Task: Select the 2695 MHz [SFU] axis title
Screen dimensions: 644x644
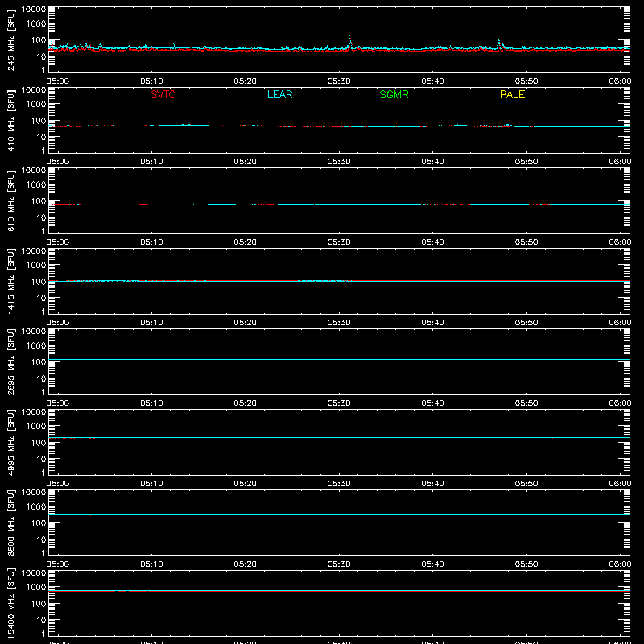Action: pyautogui.click(x=10, y=362)
